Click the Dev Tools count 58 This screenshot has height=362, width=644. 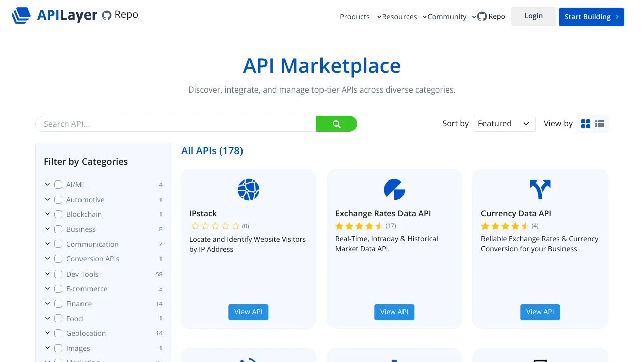coord(159,274)
